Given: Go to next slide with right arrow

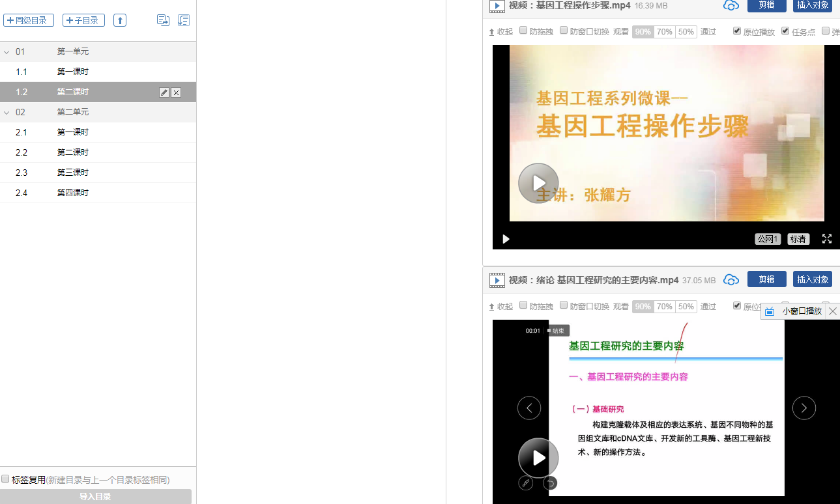Looking at the screenshot, I should 804,408.
